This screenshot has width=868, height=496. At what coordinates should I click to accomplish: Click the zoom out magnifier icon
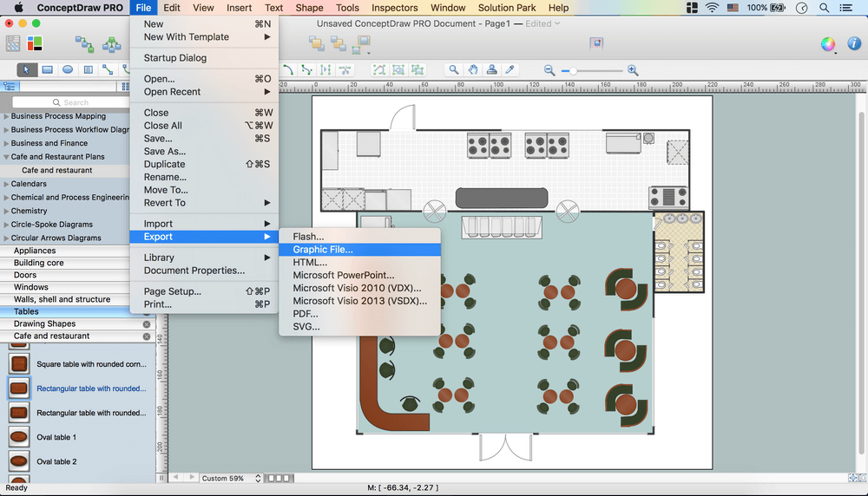tap(549, 70)
